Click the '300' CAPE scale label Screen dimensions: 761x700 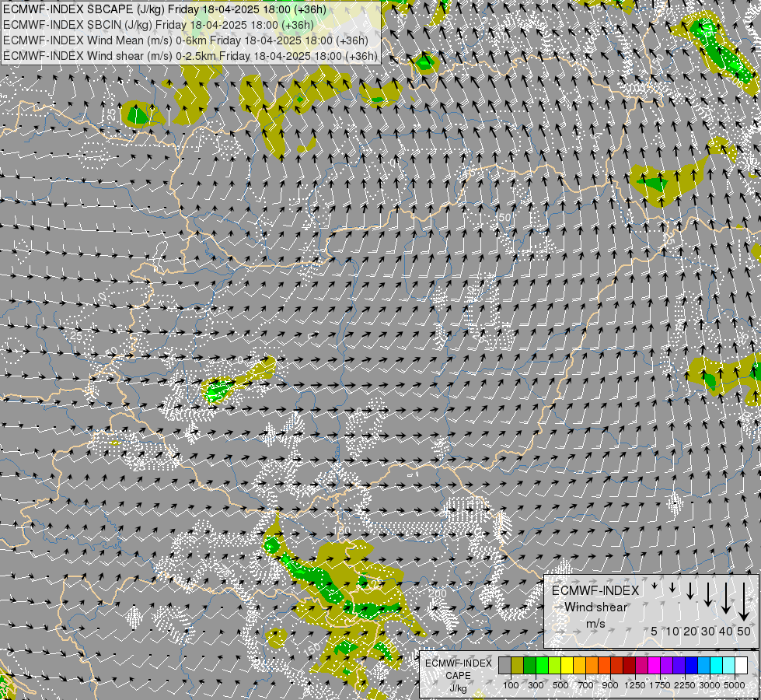536,685
